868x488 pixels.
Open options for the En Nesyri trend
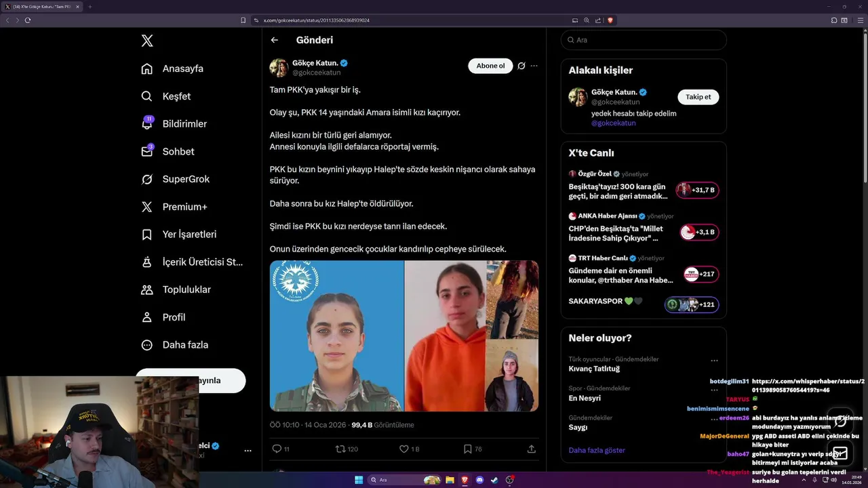pyautogui.click(x=714, y=390)
